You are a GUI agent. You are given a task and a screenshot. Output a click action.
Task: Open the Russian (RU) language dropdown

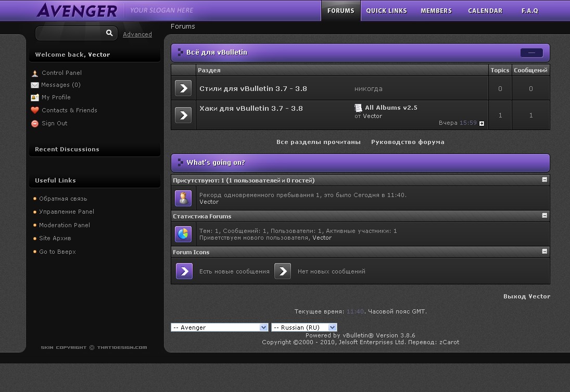coord(305,328)
